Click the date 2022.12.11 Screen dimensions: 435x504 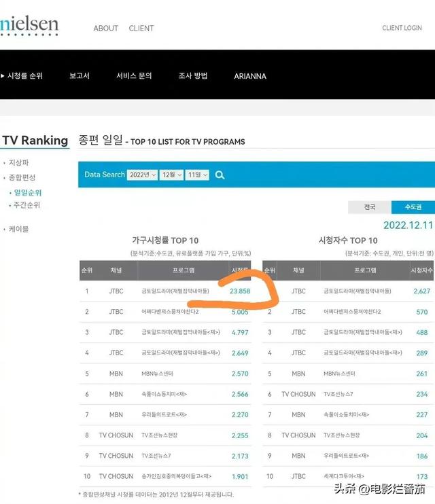coord(408,226)
